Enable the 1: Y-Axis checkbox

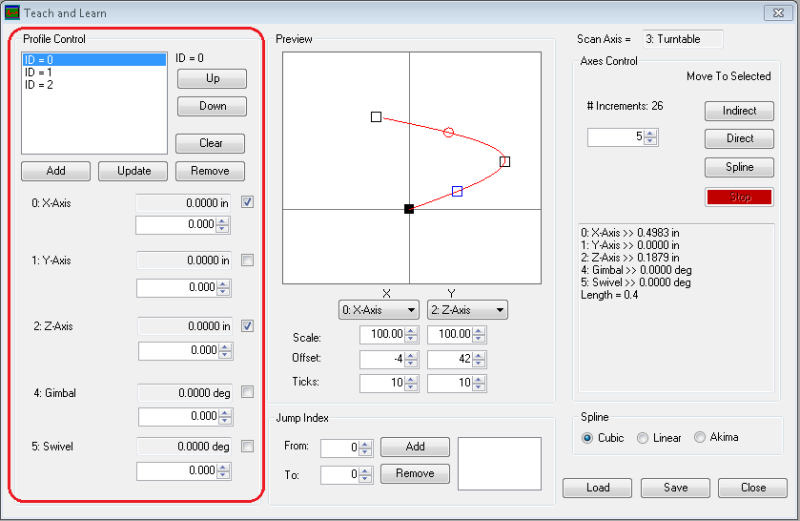point(247,260)
